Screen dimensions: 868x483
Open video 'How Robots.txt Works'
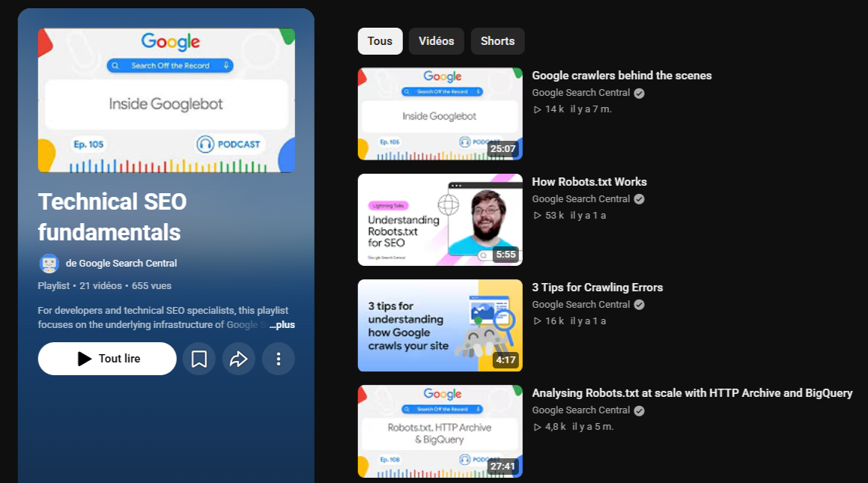tap(589, 181)
